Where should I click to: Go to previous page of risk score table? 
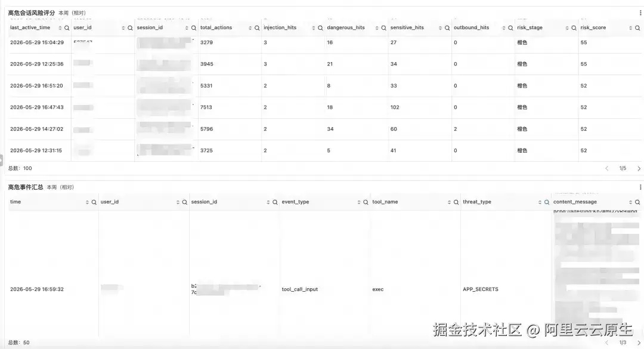[x=606, y=169]
